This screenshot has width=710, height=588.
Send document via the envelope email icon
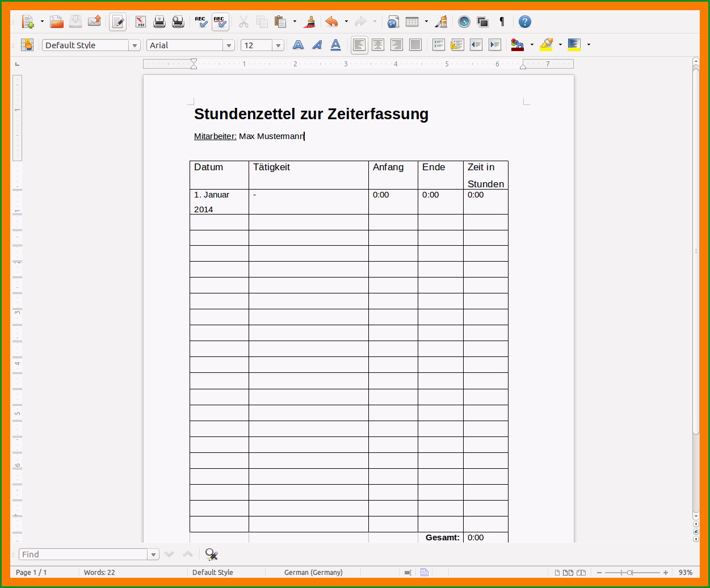pos(94,22)
